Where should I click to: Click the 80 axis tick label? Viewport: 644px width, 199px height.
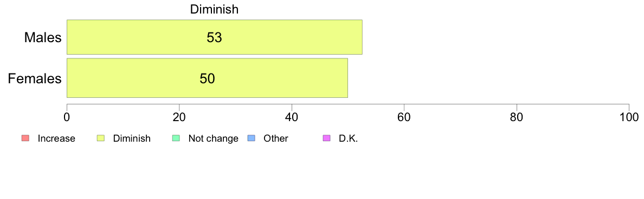coord(517,117)
